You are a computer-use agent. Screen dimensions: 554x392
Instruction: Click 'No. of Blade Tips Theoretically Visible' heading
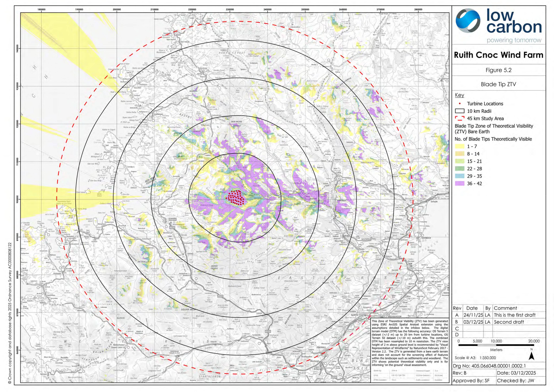click(x=493, y=139)
